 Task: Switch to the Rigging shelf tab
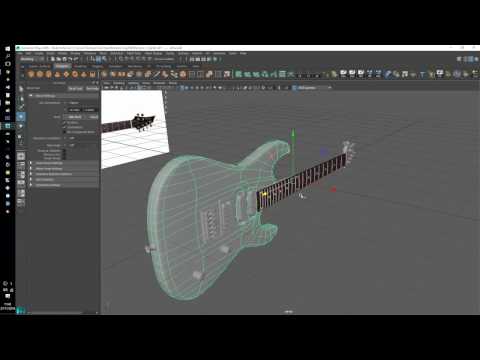[98, 66]
